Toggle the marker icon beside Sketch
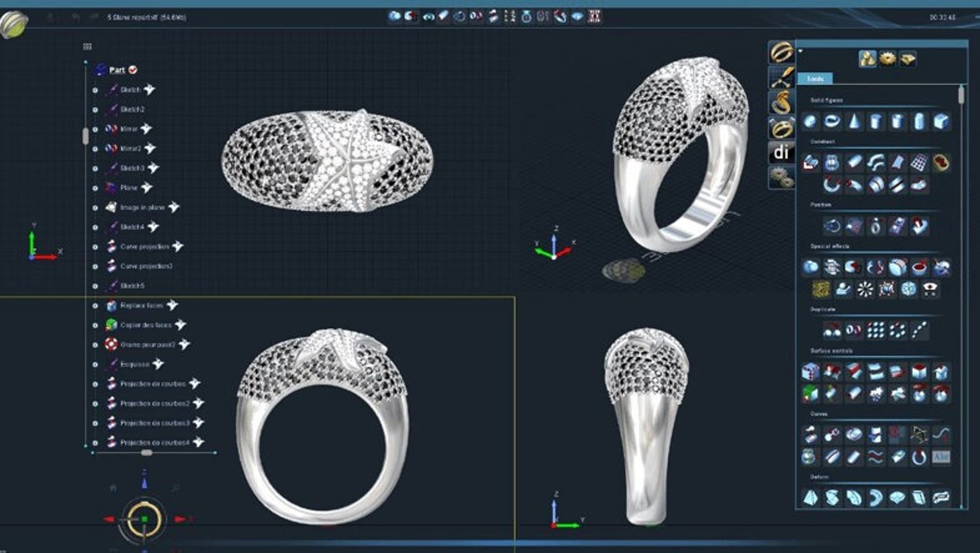 (149, 89)
